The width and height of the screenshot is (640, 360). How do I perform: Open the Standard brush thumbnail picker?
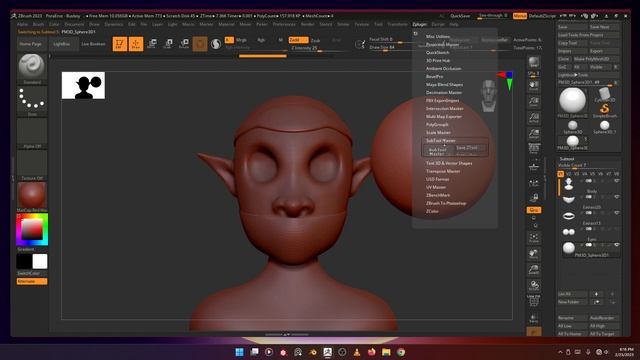(32, 67)
